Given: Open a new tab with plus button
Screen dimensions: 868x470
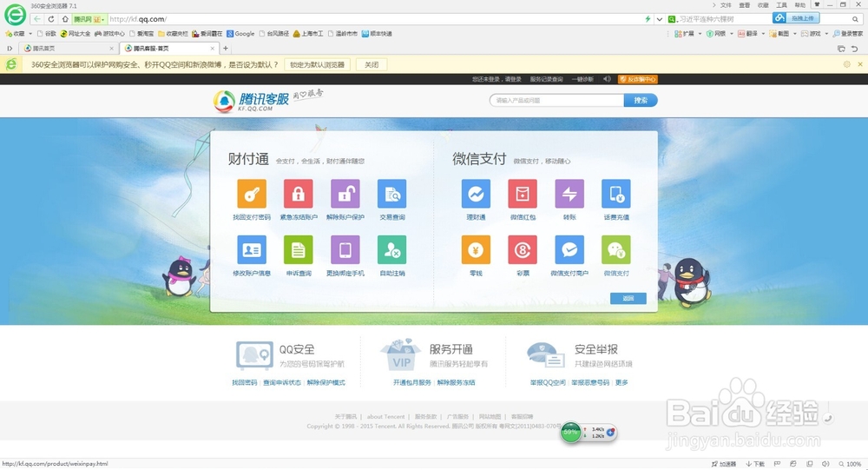Looking at the screenshot, I should coord(226,49).
